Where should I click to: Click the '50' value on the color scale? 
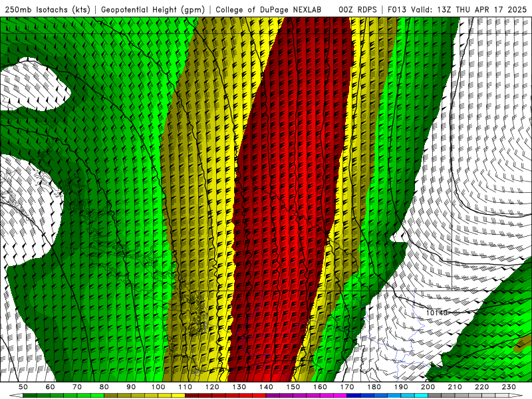click(x=23, y=387)
